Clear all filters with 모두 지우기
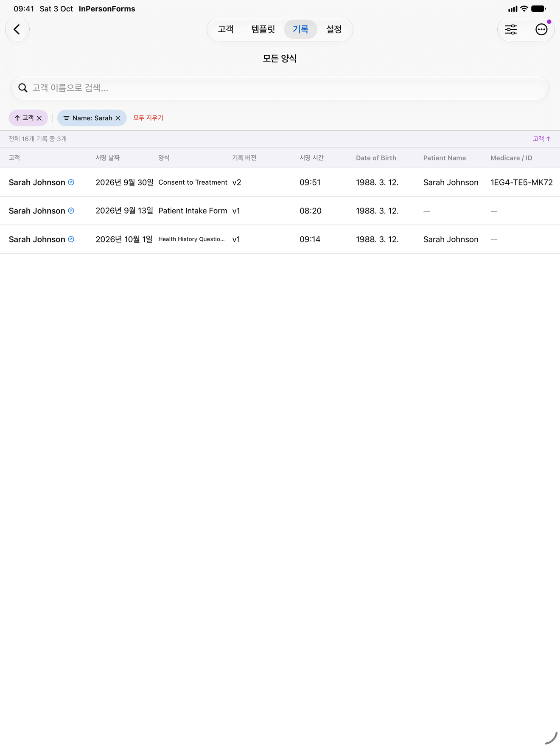This screenshot has height=747, width=560. click(x=148, y=118)
